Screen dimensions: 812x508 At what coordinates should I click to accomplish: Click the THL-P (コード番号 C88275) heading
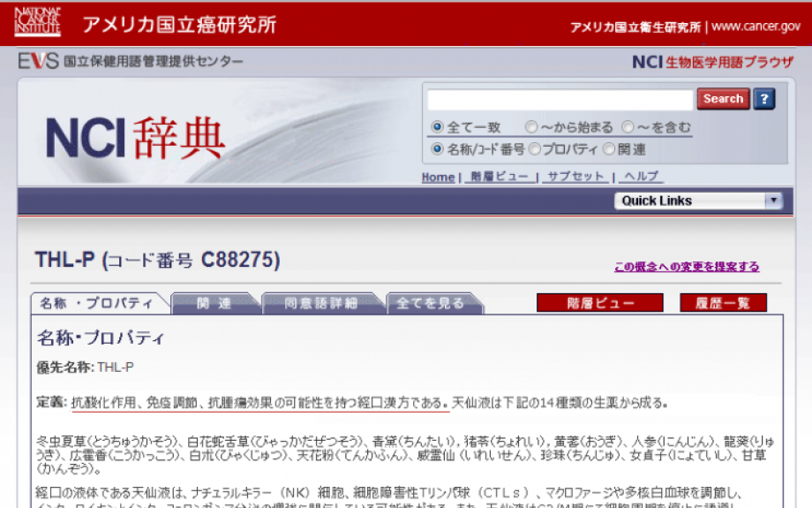[157, 261]
